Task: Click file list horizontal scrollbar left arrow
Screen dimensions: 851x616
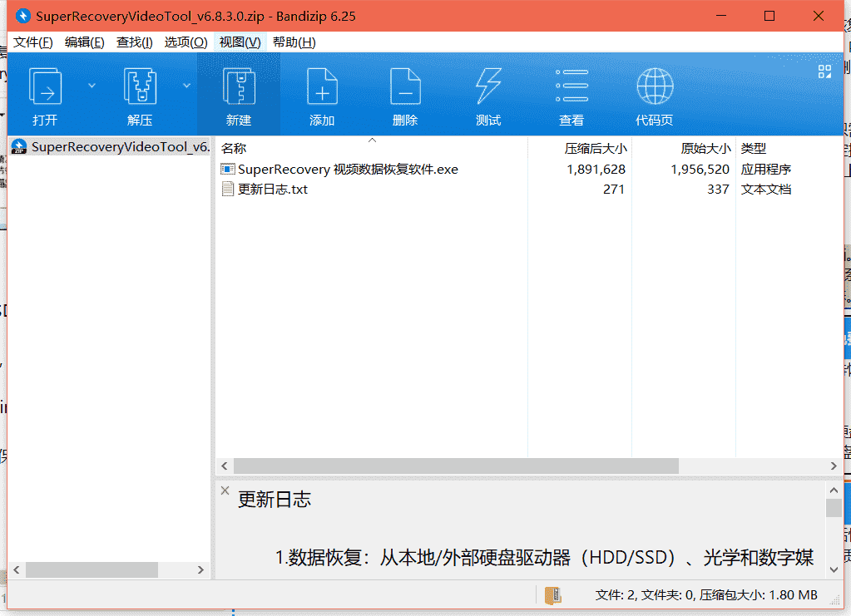Action: [x=225, y=466]
